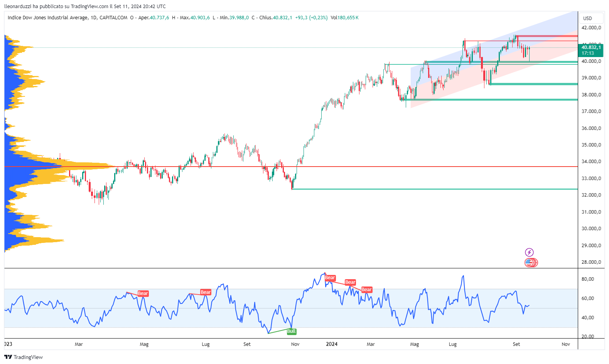This screenshot has height=364, width=609.
Task: Click the 40.000,0 price axis label
Action: coord(591,61)
